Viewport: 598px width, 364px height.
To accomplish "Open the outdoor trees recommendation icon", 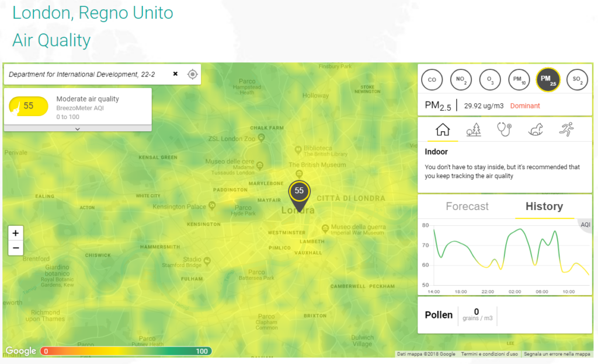I will [x=474, y=129].
